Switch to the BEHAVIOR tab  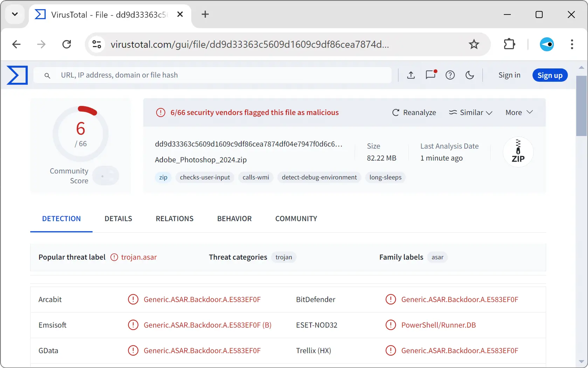point(234,219)
